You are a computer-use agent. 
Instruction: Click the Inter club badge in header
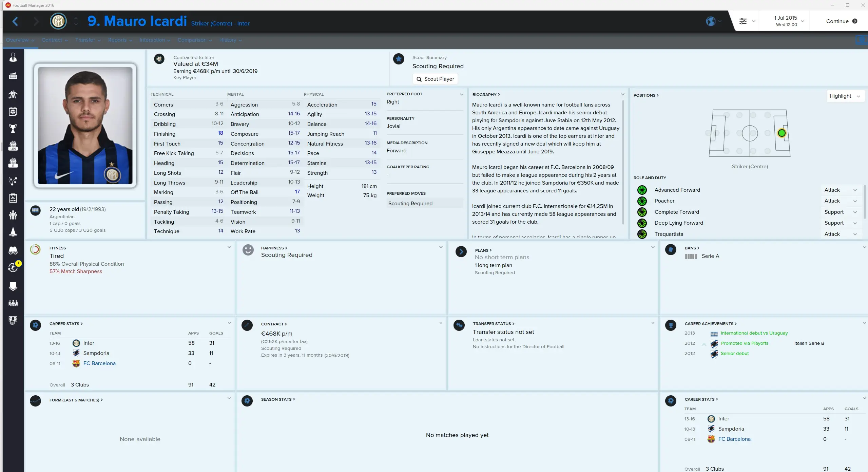(x=58, y=21)
